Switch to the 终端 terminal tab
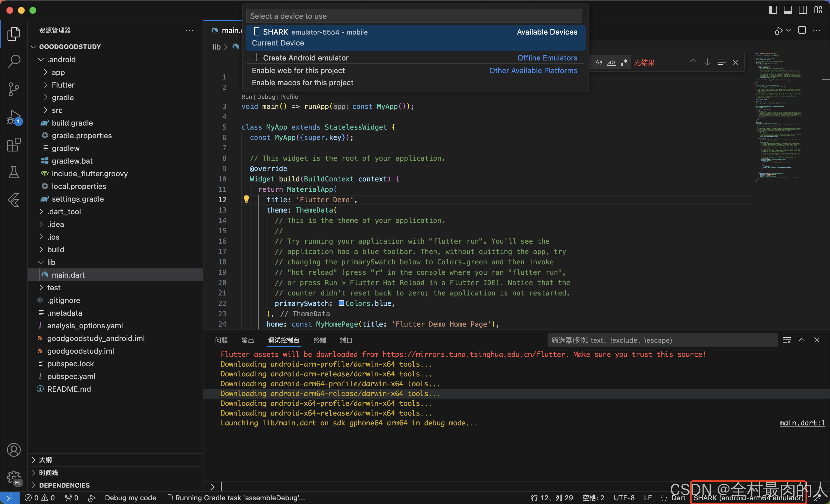The image size is (830, 504). [x=319, y=340]
